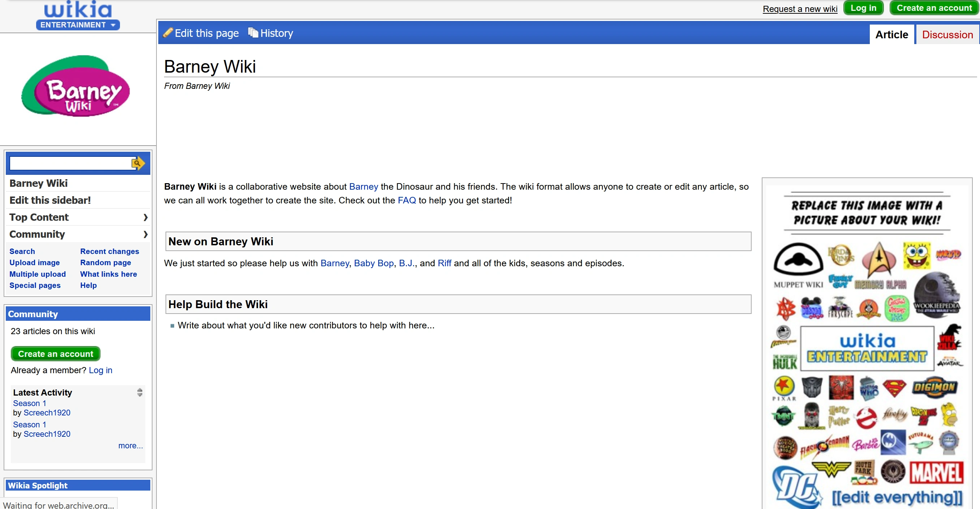Click the Marvel logo in image
This screenshot has width=980, height=509.
[936, 473]
